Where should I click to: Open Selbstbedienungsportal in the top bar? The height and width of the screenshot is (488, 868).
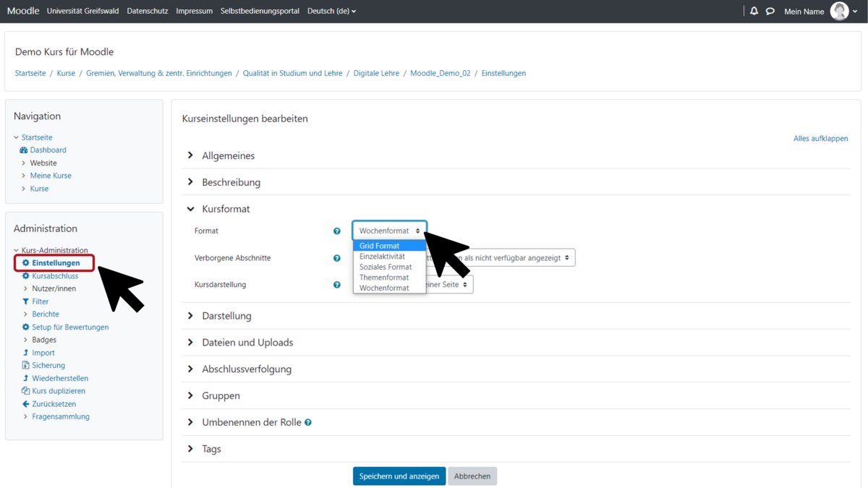pos(260,11)
